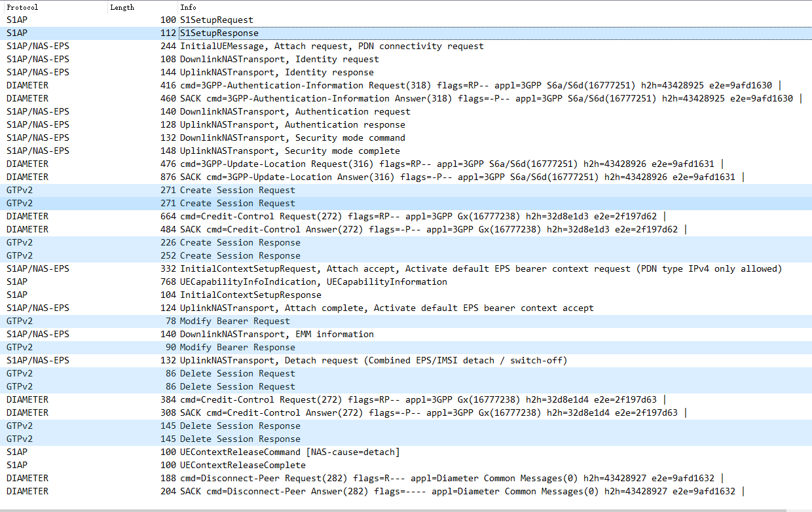Select the Disconnect-Peer Answer packet
The width and height of the screenshot is (812, 512).
(x=406, y=492)
